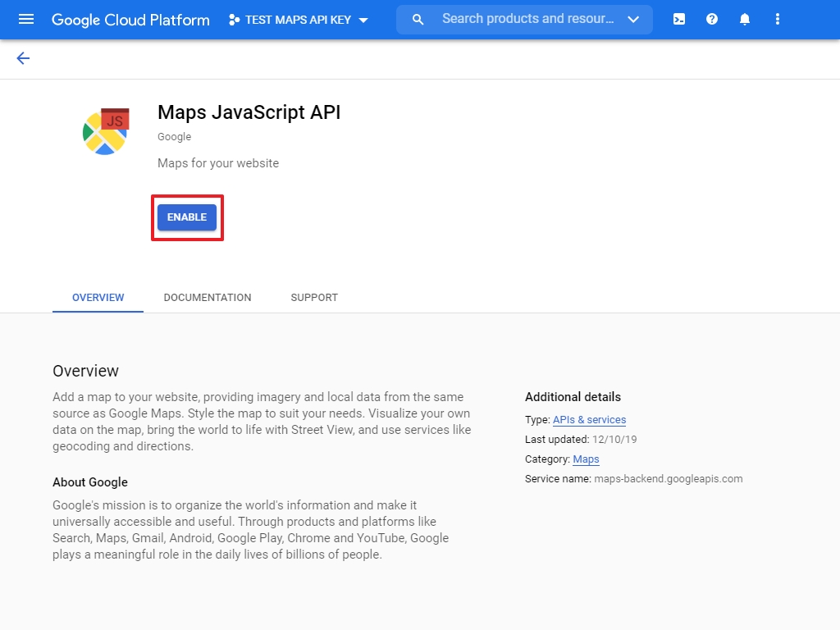This screenshot has width=840, height=630.
Task: Click the Maps JavaScript API title
Action: coord(249,112)
